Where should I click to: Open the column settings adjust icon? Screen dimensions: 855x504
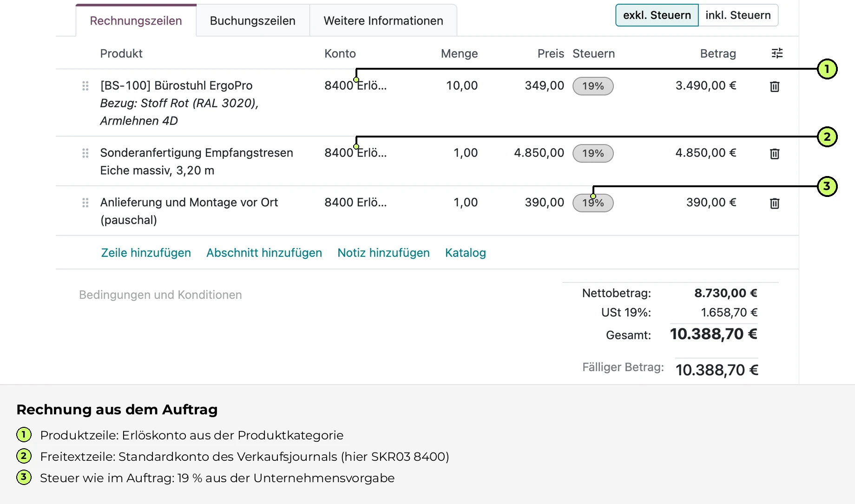pos(777,53)
